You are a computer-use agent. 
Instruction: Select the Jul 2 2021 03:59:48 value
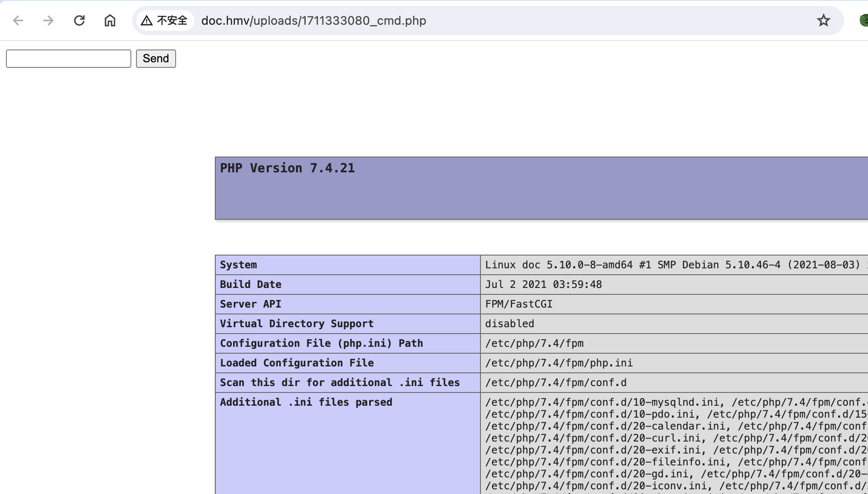[x=544, y=285]
